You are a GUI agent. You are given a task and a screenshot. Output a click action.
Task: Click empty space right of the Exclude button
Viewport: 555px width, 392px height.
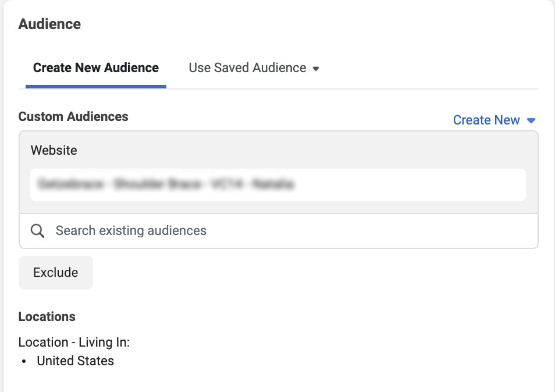coord(291,273)
